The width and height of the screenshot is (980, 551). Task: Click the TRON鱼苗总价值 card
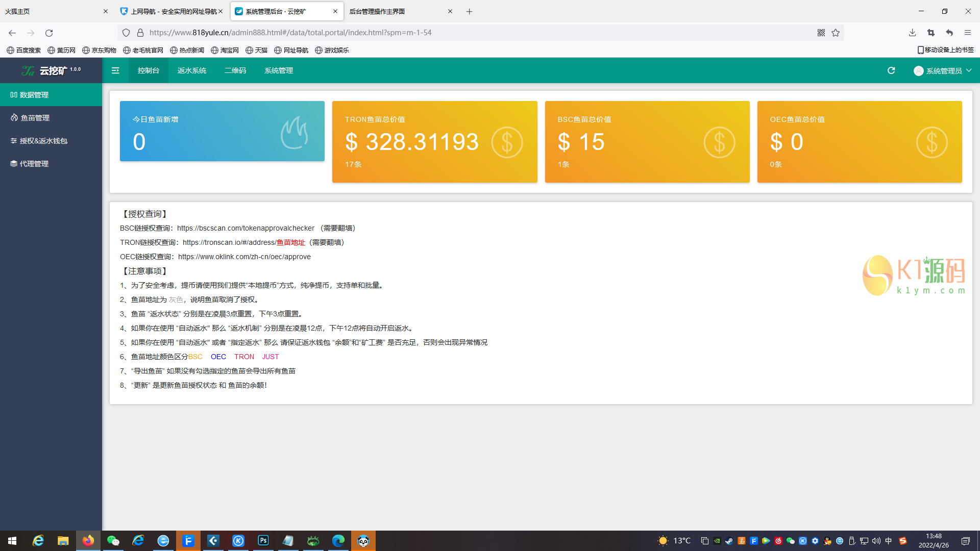434,141
